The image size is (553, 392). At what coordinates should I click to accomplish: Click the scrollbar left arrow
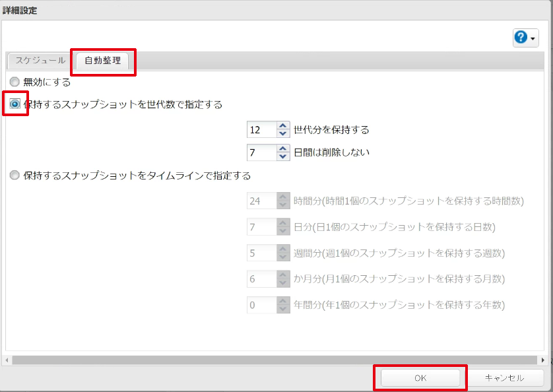click(x=7, y=360)
